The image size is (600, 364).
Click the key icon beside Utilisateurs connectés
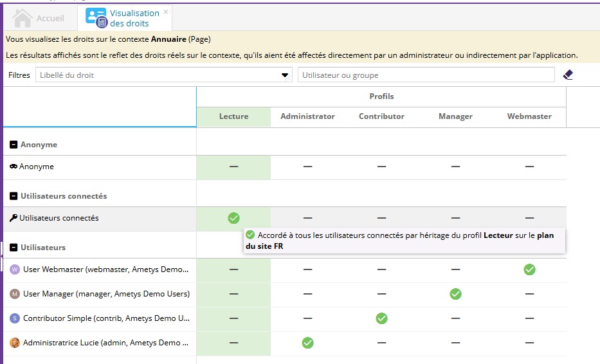(x=14, y=218)
